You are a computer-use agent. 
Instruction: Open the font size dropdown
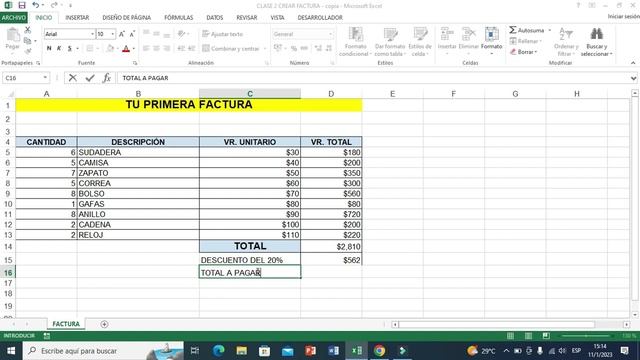click(113, 34)
